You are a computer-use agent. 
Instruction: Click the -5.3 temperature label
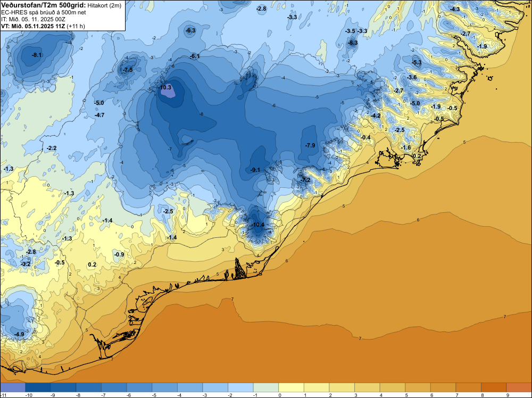[417, 62]
